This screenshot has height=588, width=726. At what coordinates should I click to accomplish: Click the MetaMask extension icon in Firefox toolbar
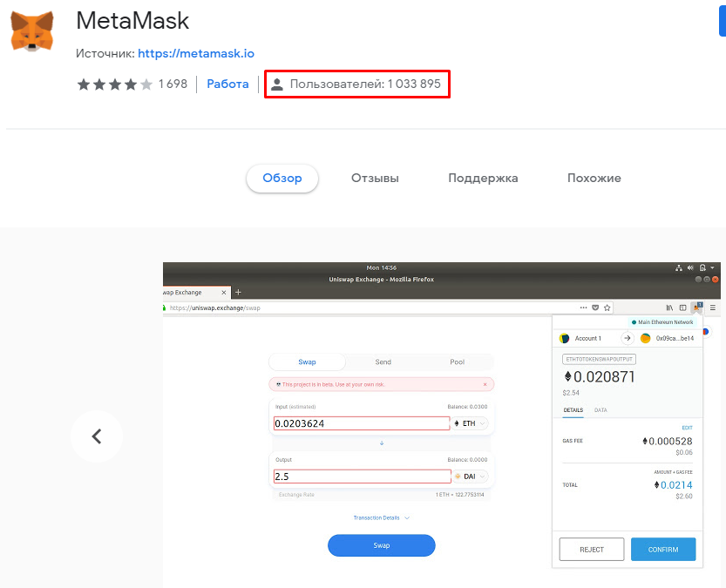click(x=696, y=308)
